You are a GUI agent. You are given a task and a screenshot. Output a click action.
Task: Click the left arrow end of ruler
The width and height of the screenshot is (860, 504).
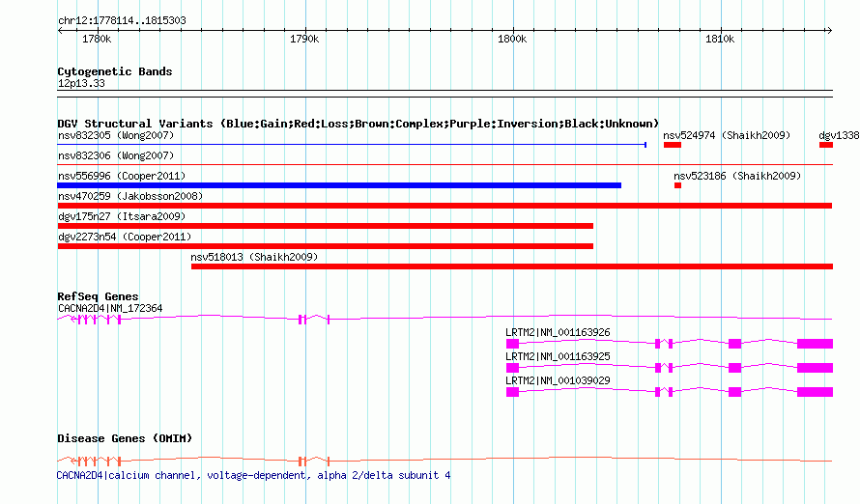coord(60,31)
